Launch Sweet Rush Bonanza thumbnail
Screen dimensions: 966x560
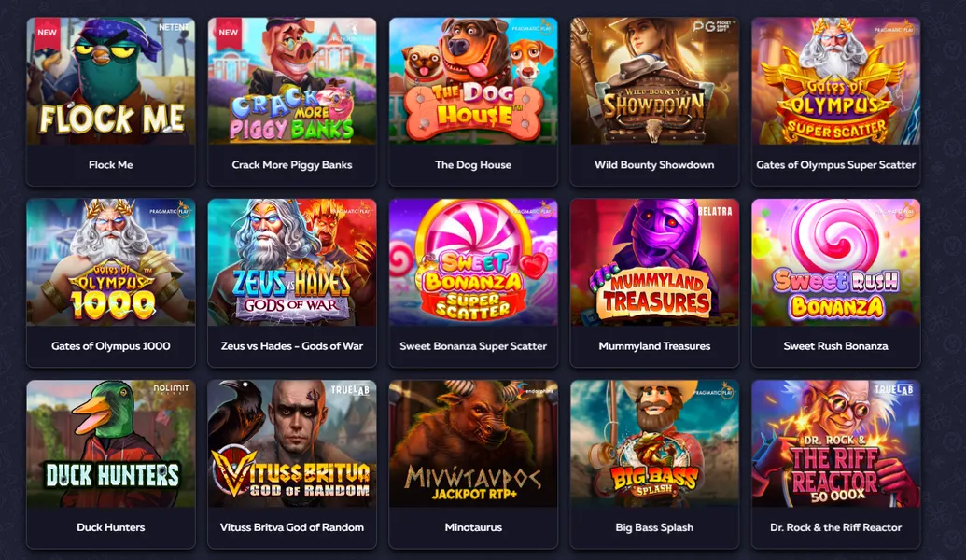[836, 262]
